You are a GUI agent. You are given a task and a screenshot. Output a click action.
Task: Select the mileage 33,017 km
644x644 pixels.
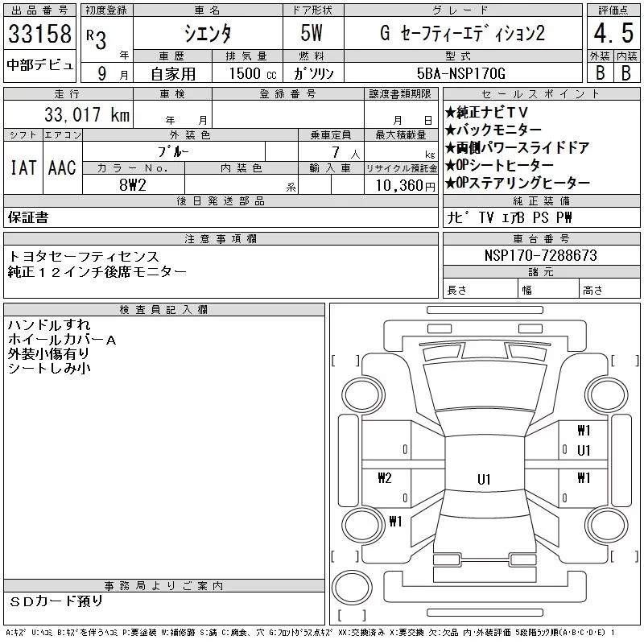click(87, 114)
